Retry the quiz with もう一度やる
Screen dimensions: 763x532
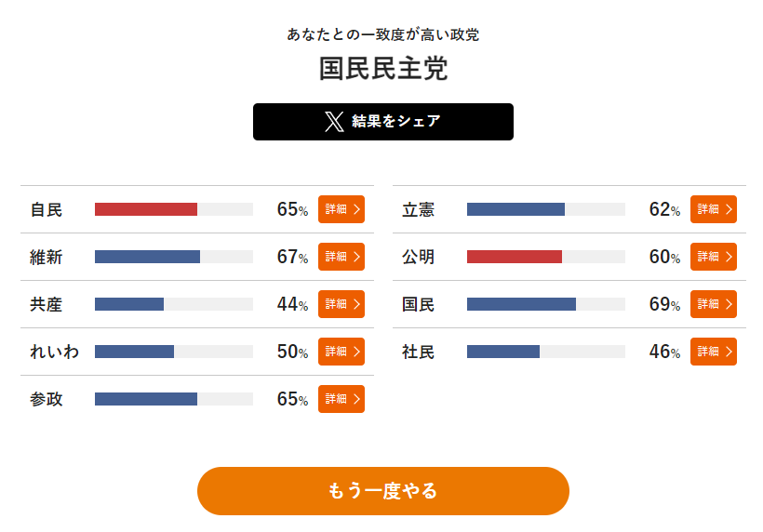click(x=383, y=491)
